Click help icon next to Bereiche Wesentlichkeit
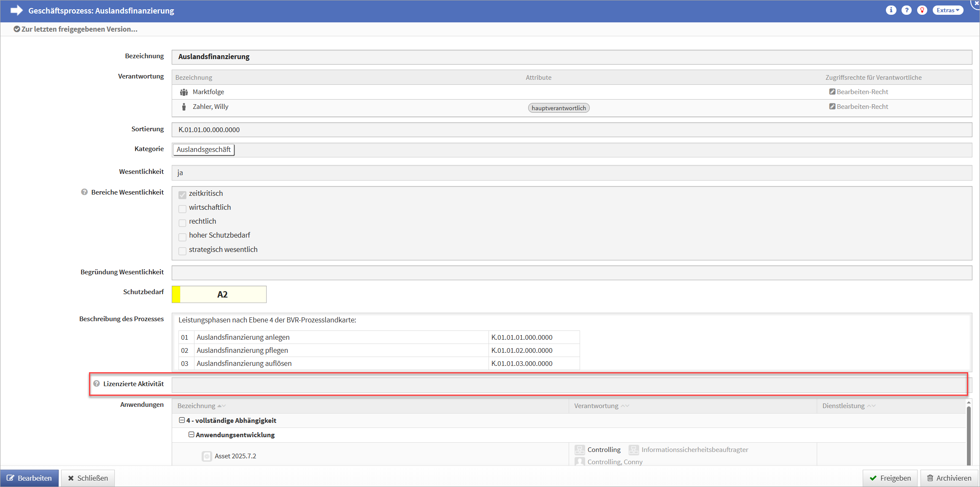Screen dimensions: 980x487 click(84, 192)
